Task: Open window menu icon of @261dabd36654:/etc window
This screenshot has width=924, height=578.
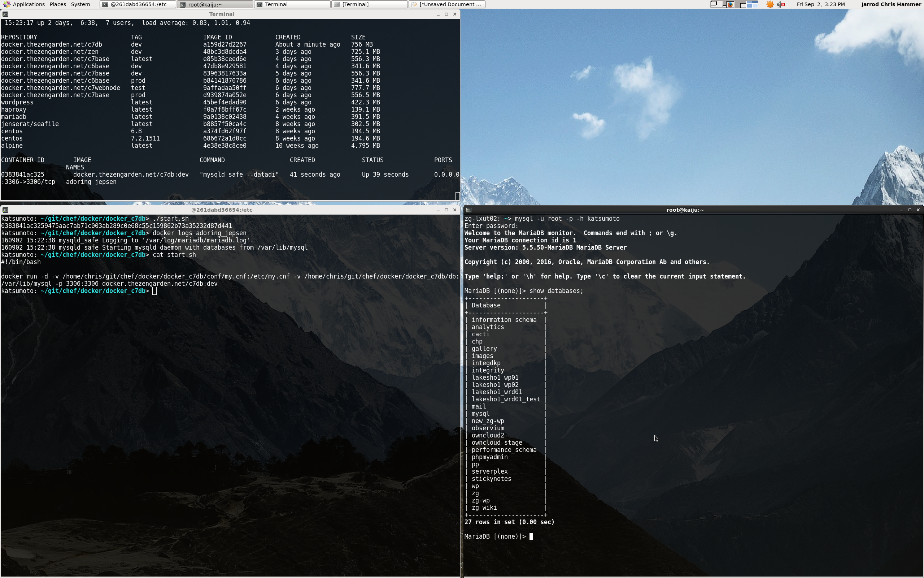Action: tap(5, 210)
